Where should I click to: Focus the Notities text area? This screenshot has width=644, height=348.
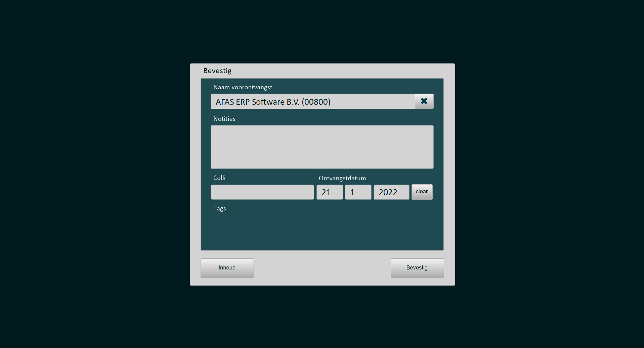point(322,147)
